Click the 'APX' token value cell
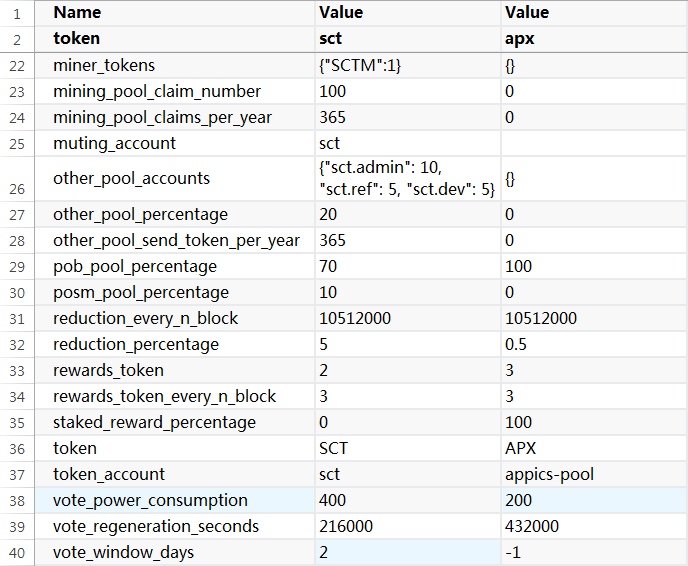 coord(595,448)
